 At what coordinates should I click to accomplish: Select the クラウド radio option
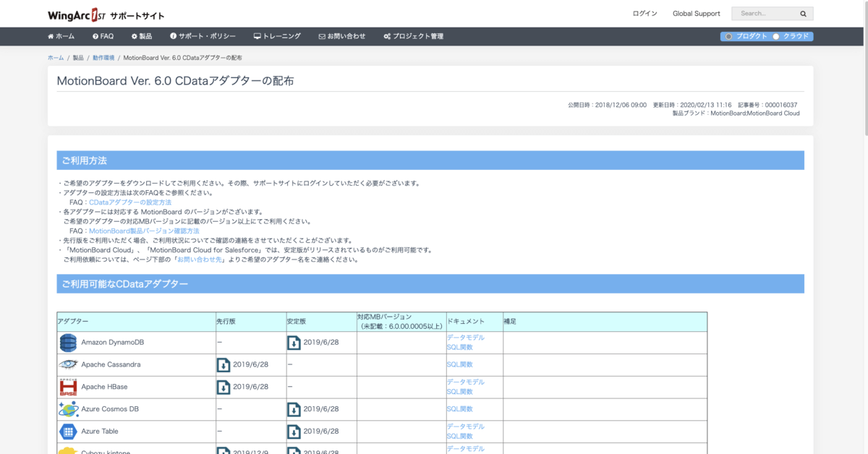776,36
